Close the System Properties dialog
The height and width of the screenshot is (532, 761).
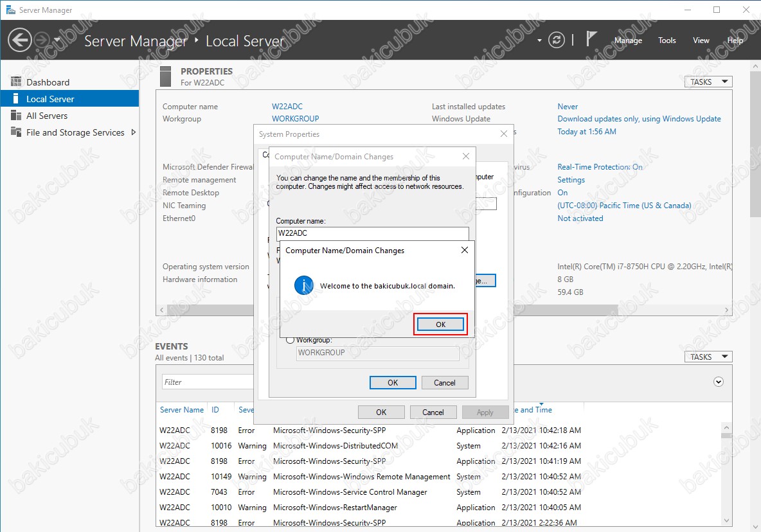504,134
